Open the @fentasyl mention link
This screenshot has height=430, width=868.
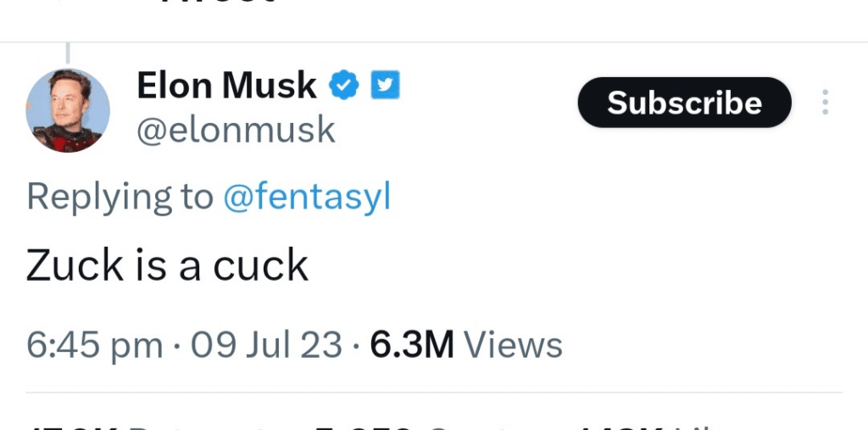[x=306, y=197]
